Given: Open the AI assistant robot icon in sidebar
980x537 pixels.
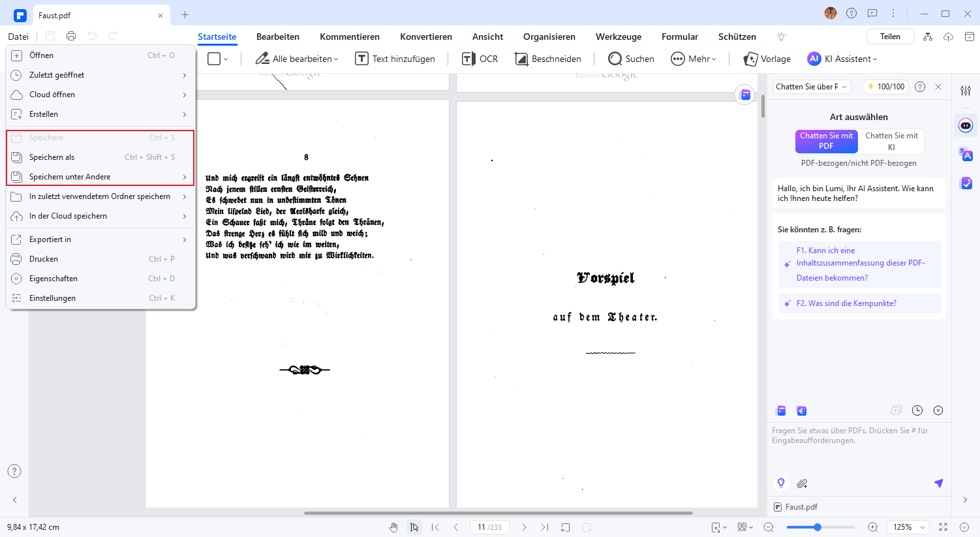Looking at the screenshot, I should click(966, 125).
